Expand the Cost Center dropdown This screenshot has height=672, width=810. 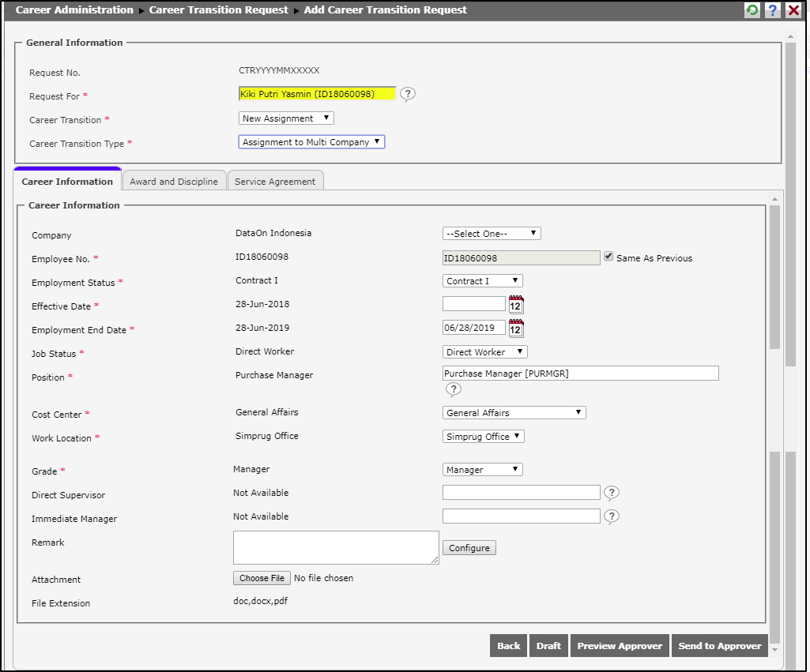pyautogui.click(x=514, y=413)
